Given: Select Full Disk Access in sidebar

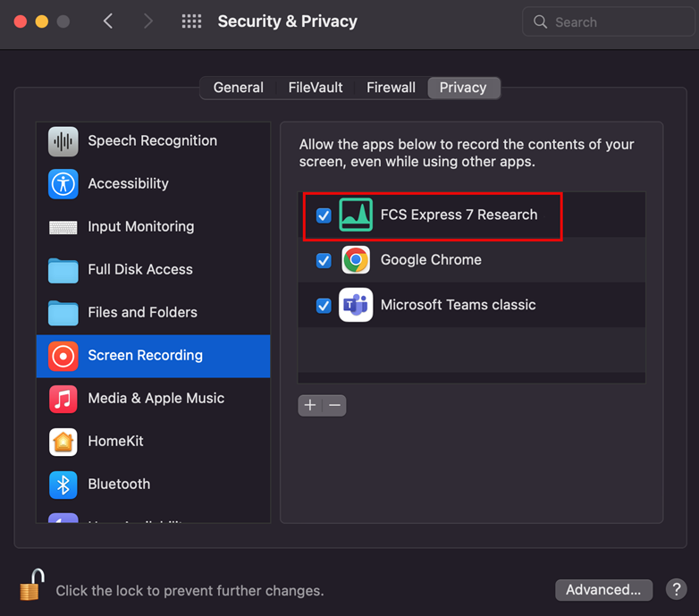Looking at the screenshot, I should pos(139,270).
